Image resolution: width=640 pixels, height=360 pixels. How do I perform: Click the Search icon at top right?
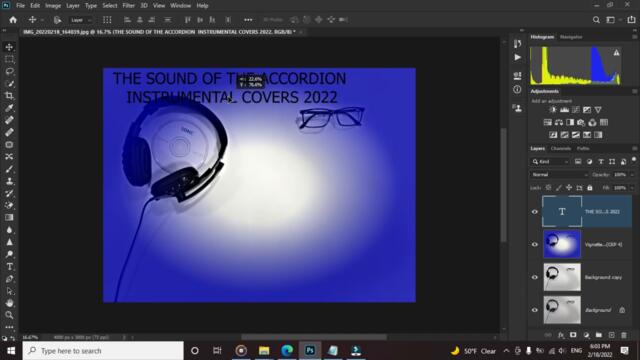click(596, 20)
